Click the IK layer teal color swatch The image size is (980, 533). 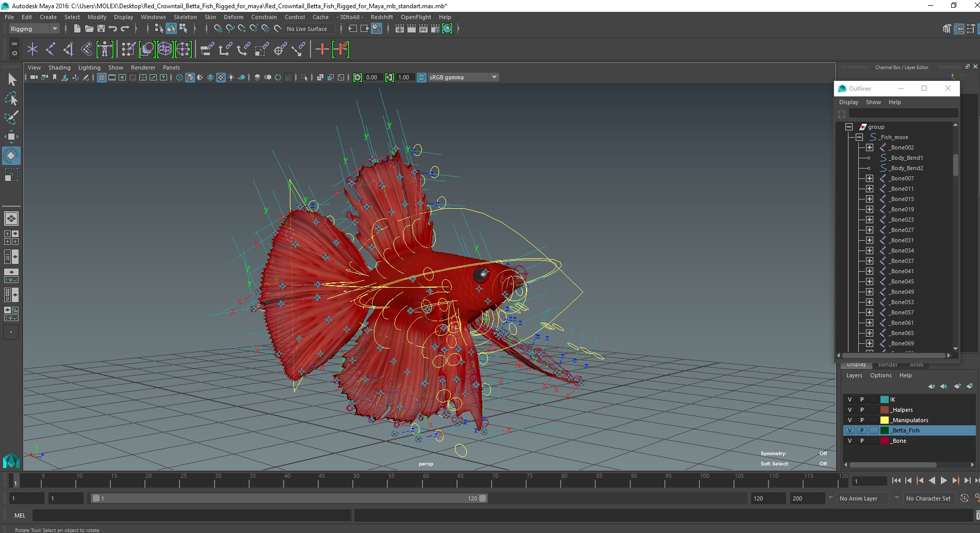(885, 399)
